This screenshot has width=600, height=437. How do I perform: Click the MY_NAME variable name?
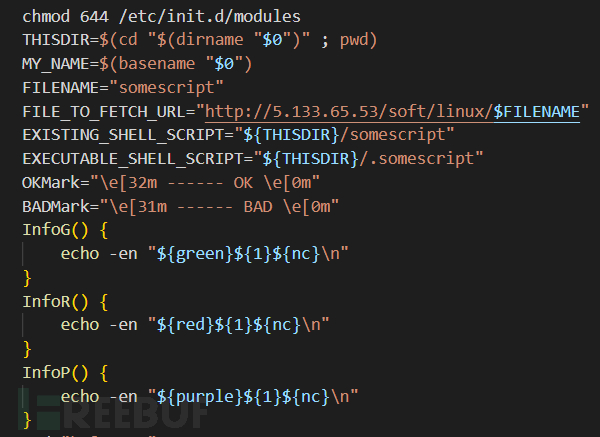coord(55,64)
